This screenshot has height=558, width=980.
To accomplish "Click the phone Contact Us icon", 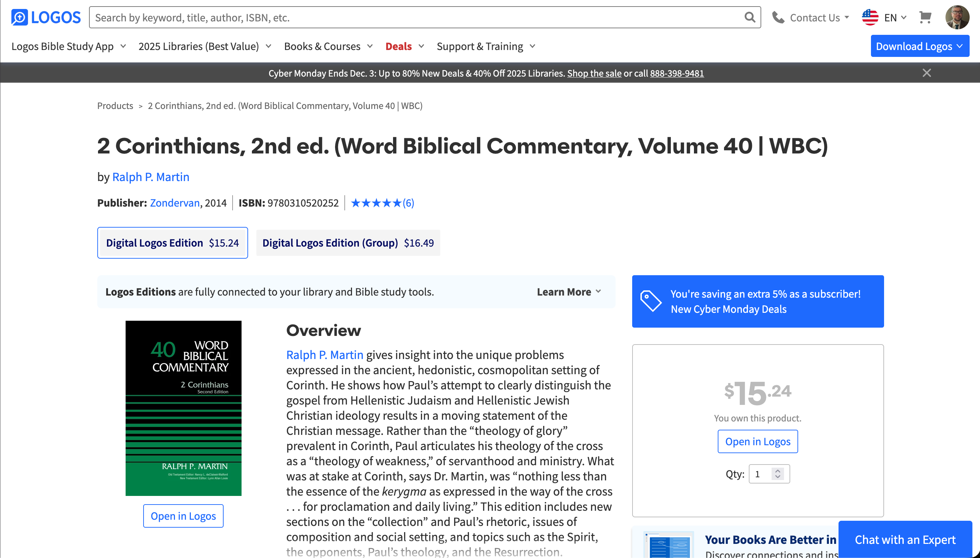I will pyautogui.click(x=778, y=17).
